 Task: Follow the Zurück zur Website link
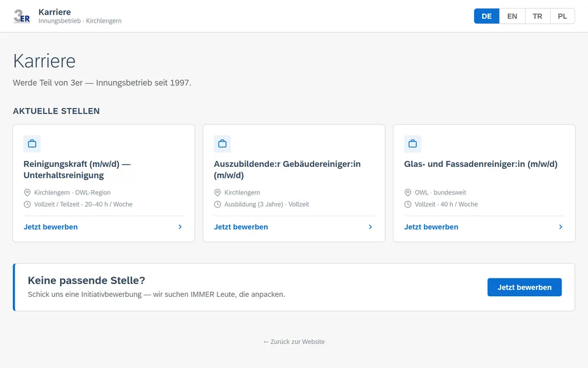tap(294, 342)
